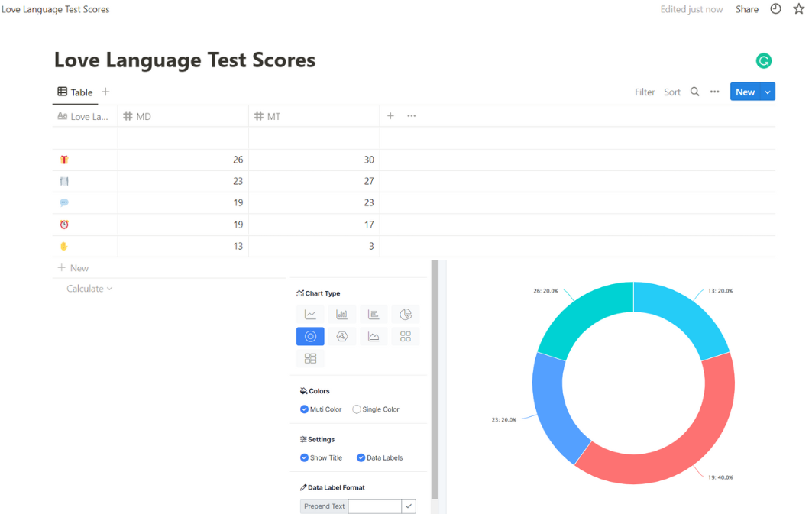Select the horizontal bar chart type
The image size is (812, 514).
374,314
